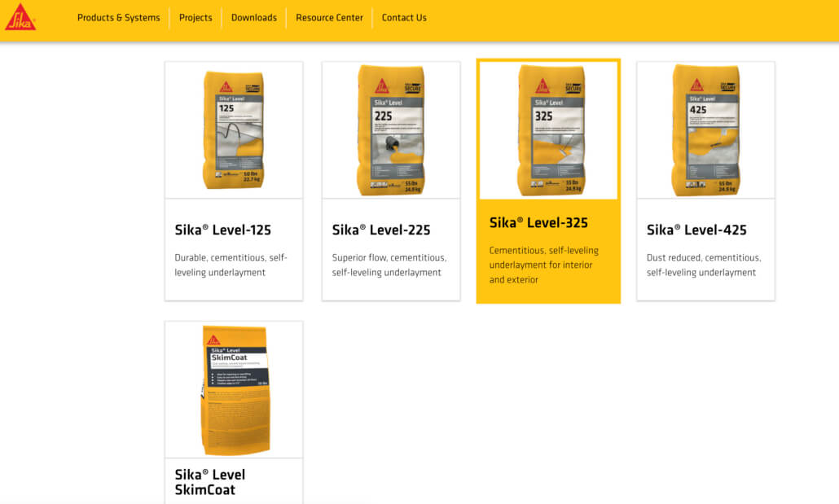839x504 pixels.
Task: Open the Downloads menu
Action: click(253, 17)
